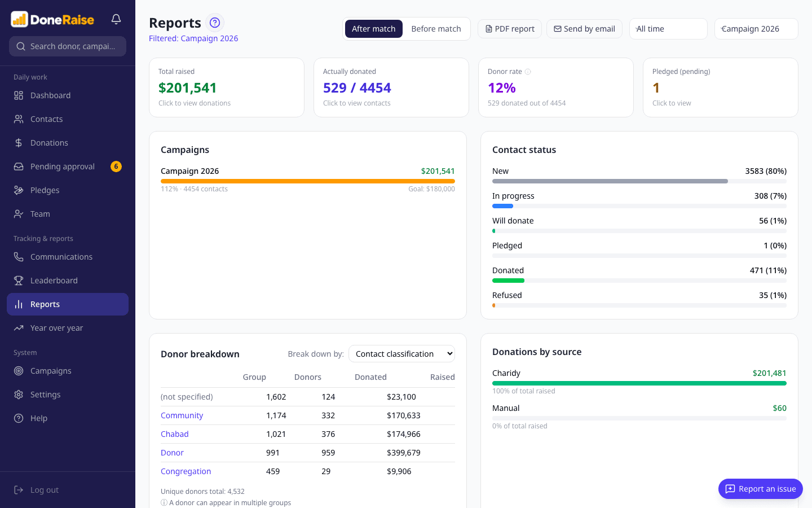Click the Charidy source green bar
The width and height of the screenshot is (812, 508).
(x=639, y=383)
